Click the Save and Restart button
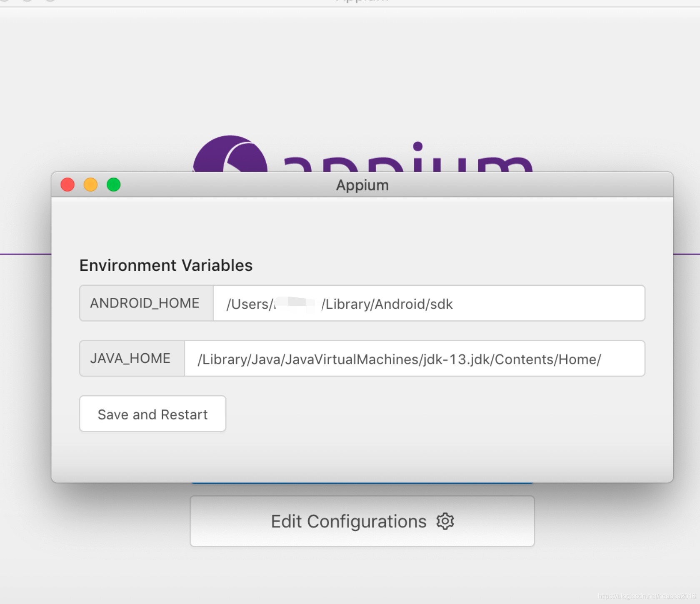 click(x=152, y=414)
